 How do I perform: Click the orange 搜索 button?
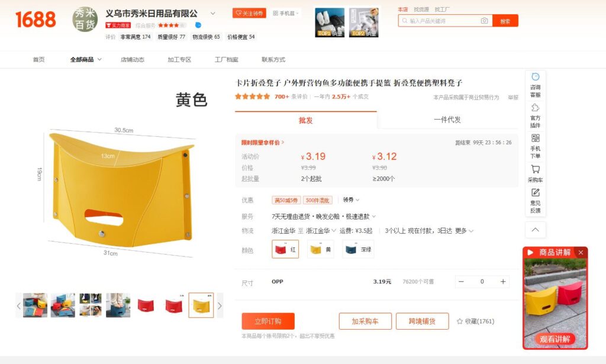point(505,21)
